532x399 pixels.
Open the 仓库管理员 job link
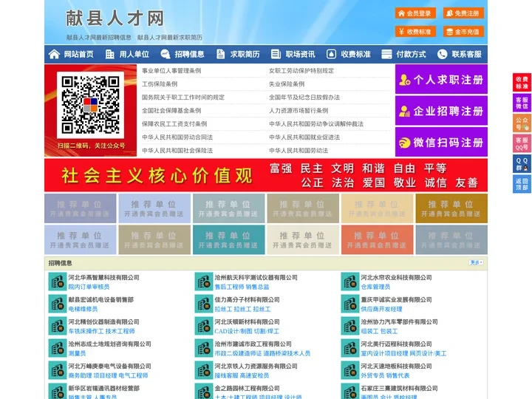[x=375, y=287]
